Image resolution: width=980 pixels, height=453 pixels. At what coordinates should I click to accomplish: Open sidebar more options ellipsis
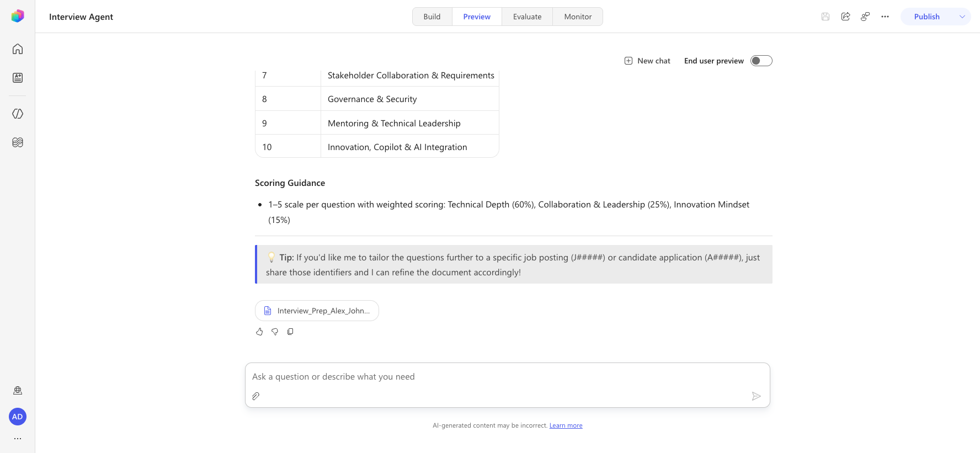pyautogui.click(x=18, y=439)
